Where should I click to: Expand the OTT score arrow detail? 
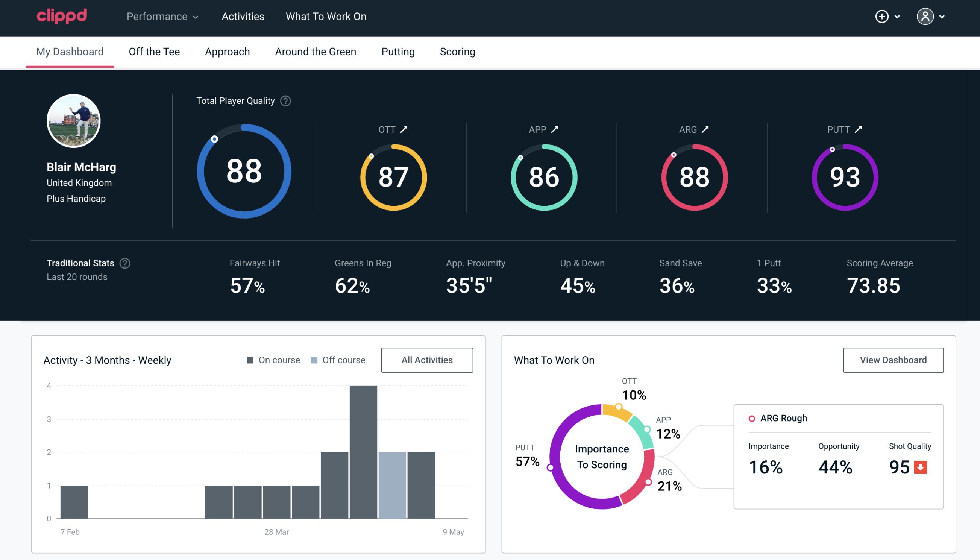404,129
